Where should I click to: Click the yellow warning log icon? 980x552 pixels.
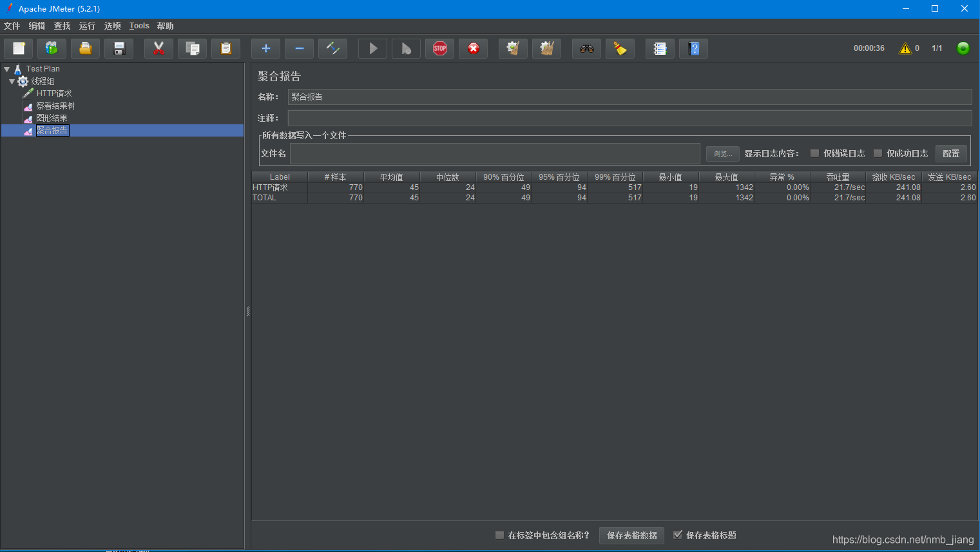[x=905, y=48]
